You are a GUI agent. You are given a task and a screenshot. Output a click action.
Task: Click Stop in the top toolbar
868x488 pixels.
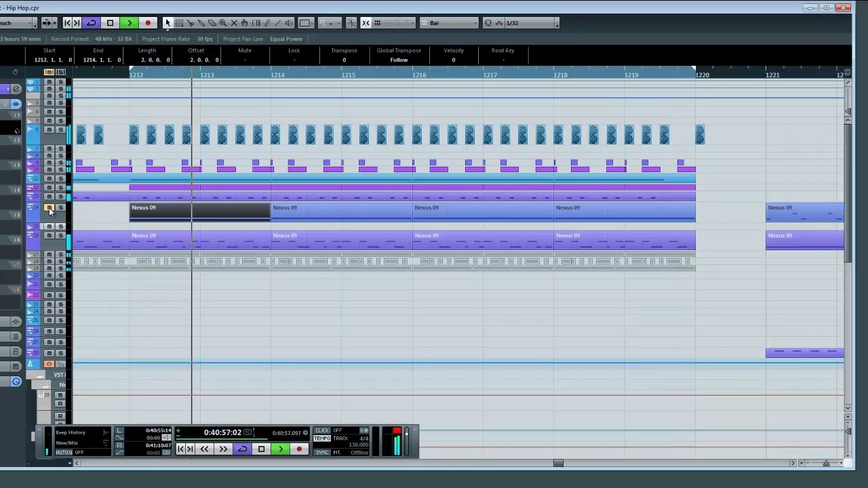pos(110,23)
